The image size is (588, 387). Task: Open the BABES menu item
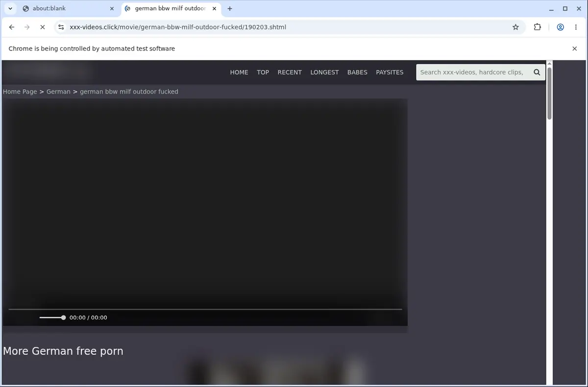(x=357, y=72)
